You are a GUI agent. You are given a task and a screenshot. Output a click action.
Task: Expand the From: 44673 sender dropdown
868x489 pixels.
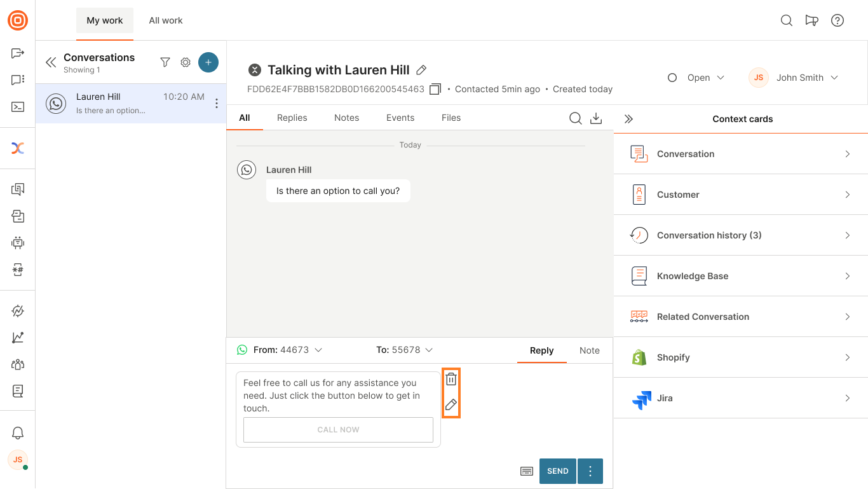pos(287,350)
